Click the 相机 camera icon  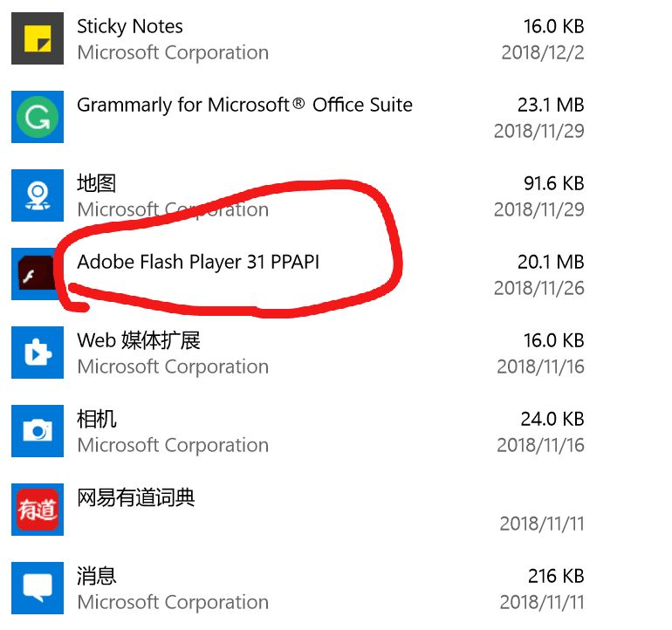(37, 431)
